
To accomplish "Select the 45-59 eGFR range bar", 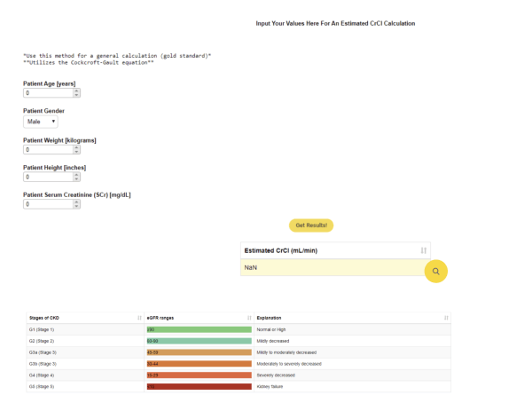I will point(199,352).
